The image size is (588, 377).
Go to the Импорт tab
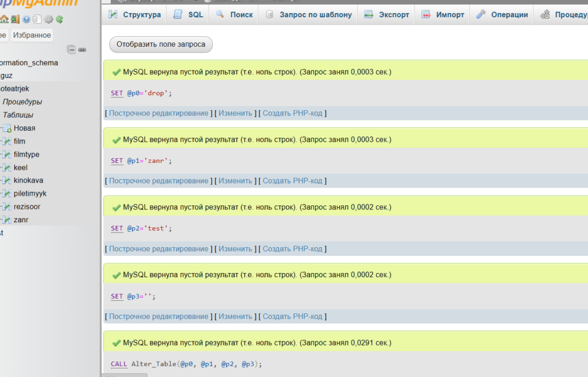click(443, 14)
